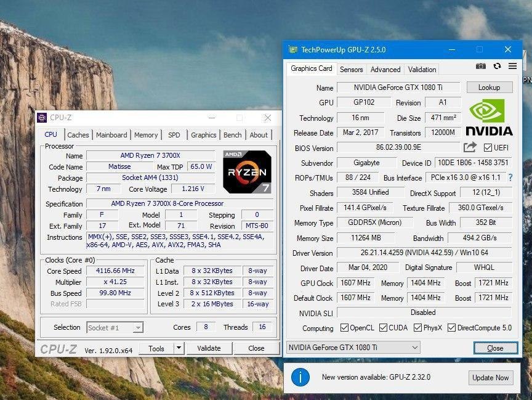Switch to the Bench tab in CPU-Z

click(x=232, y=135)
